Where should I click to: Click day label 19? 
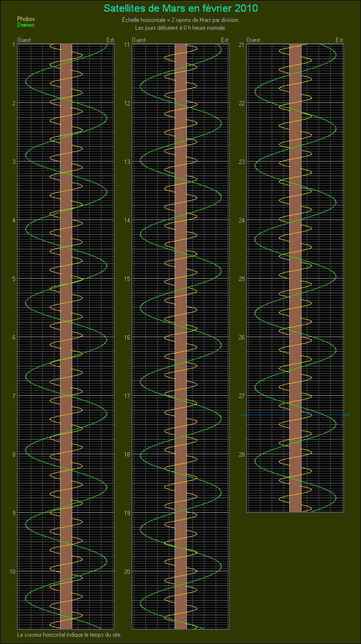[126, 513]
